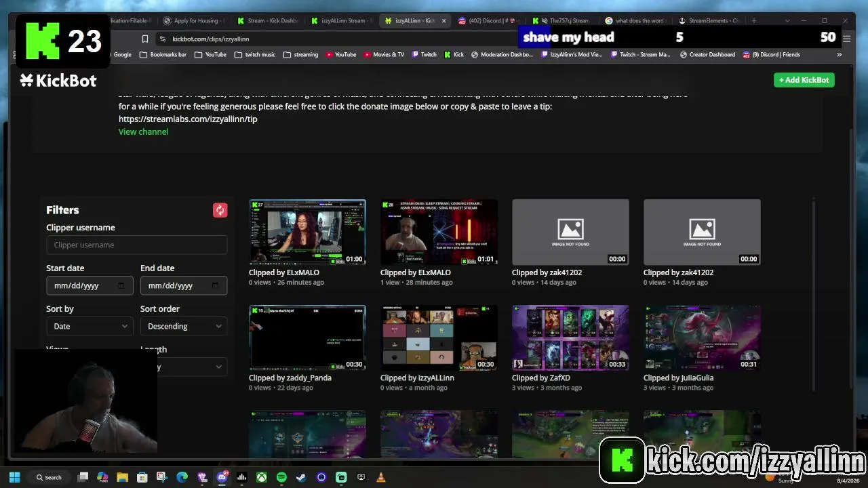Open Discord from the taskbar
The width and height of the screenshot is (868, 488).
coord(222,477)
